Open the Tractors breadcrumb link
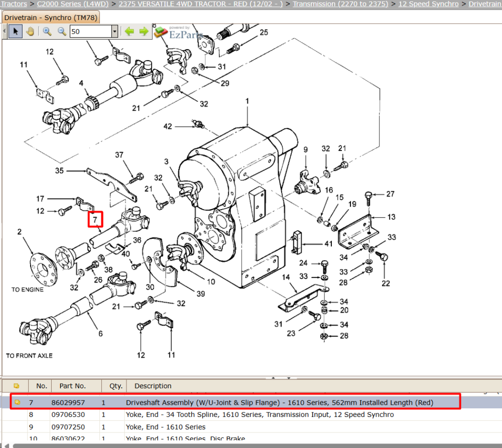This screenshot has height=448, width=502. pyautogui.click(x=14, y=4)
